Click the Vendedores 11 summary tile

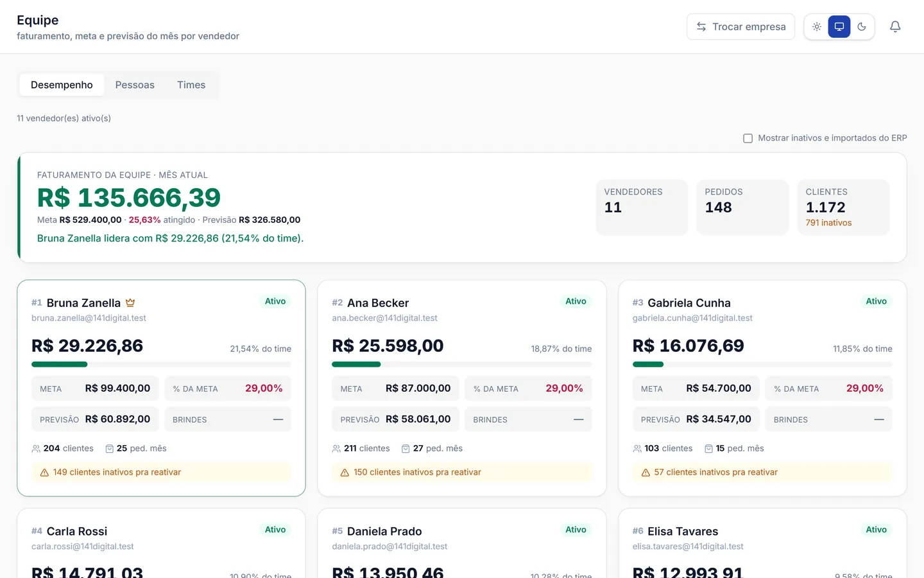(x=642, y=207)
